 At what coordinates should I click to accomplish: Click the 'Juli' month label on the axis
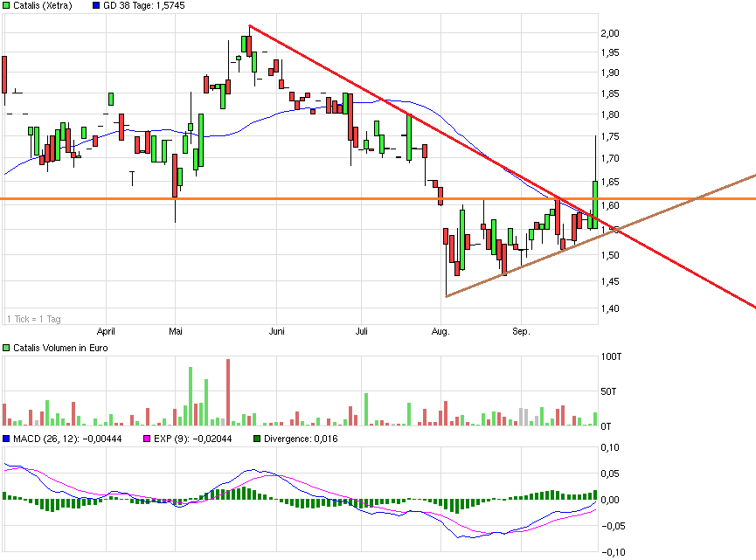pos(362,332)
